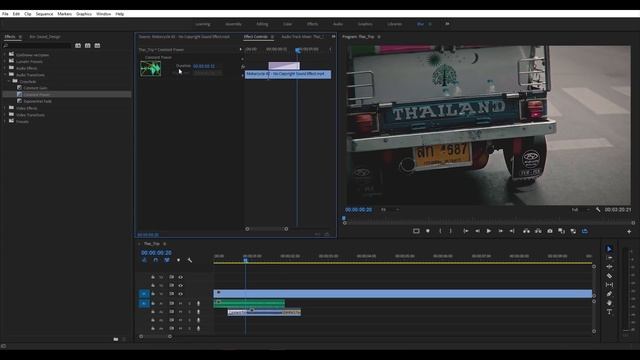
Task: Click Mark Out in Program monitor
Action: point(451,231)
